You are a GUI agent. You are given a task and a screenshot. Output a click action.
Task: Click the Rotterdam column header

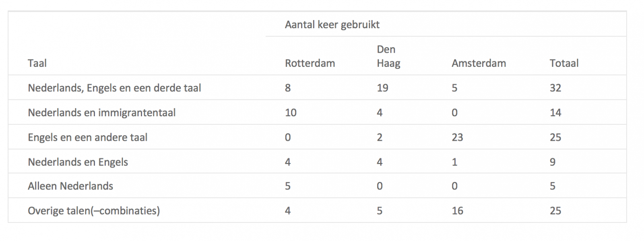pyautogui.click(x=310, y=63)
